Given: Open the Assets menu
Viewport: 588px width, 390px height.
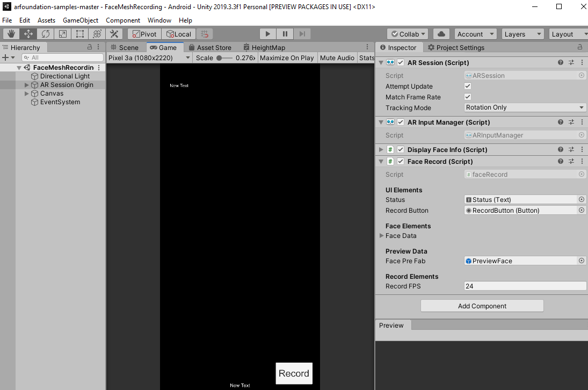Looking at the screenshot, I should [46, 20].
